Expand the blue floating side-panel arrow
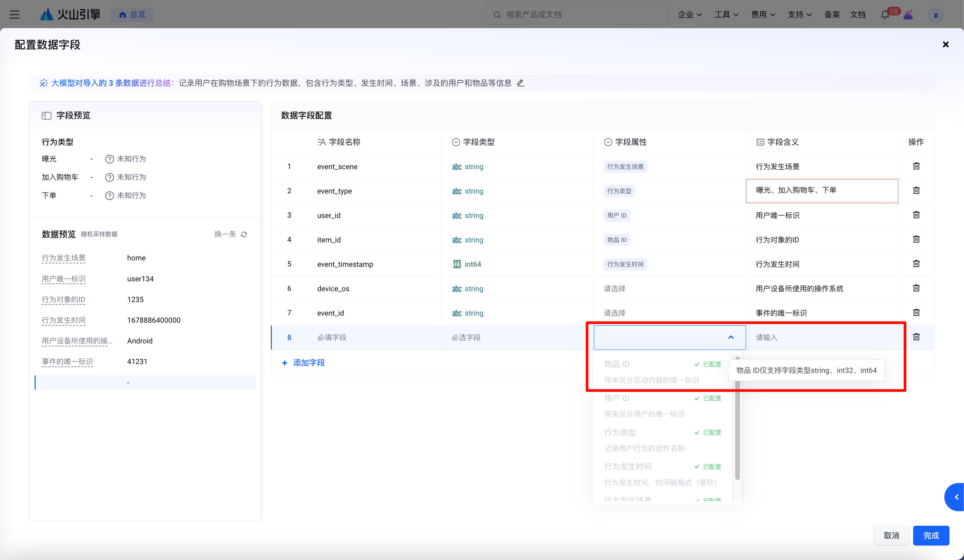This screenshot has width=964, height=560. (x=956, y=497)
